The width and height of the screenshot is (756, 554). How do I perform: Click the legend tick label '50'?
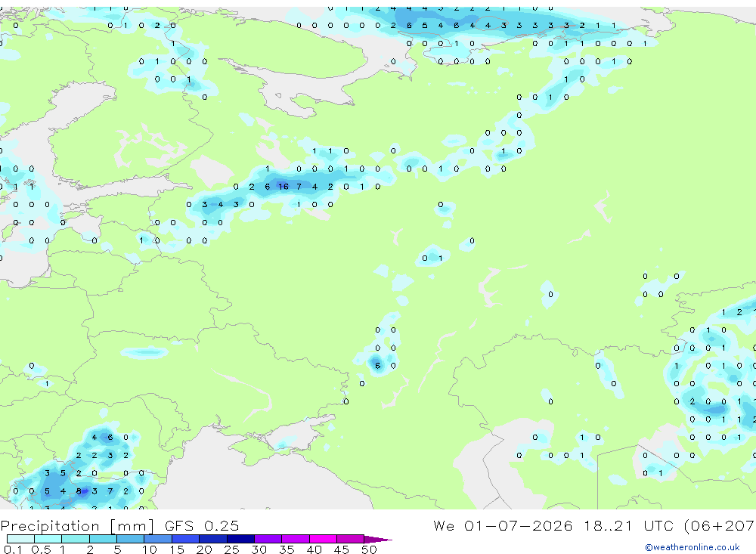tap(369, 549)
